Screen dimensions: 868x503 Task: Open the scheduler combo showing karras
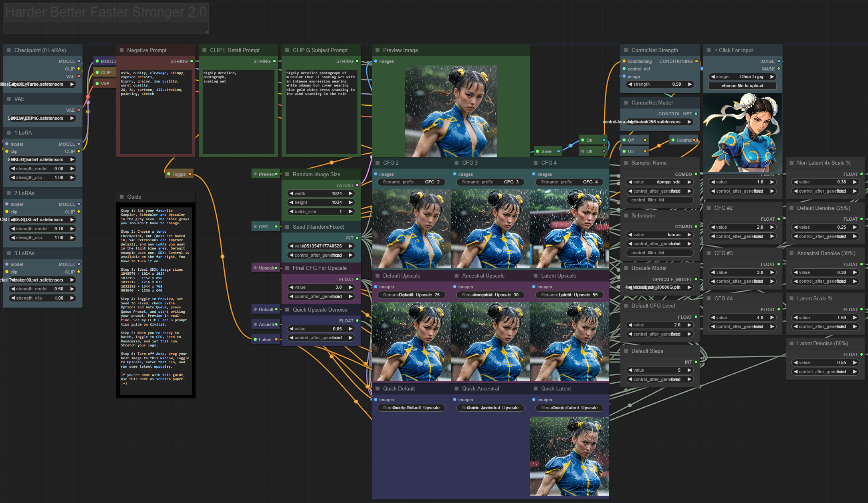pyautogui.click(x=660, y=235)
